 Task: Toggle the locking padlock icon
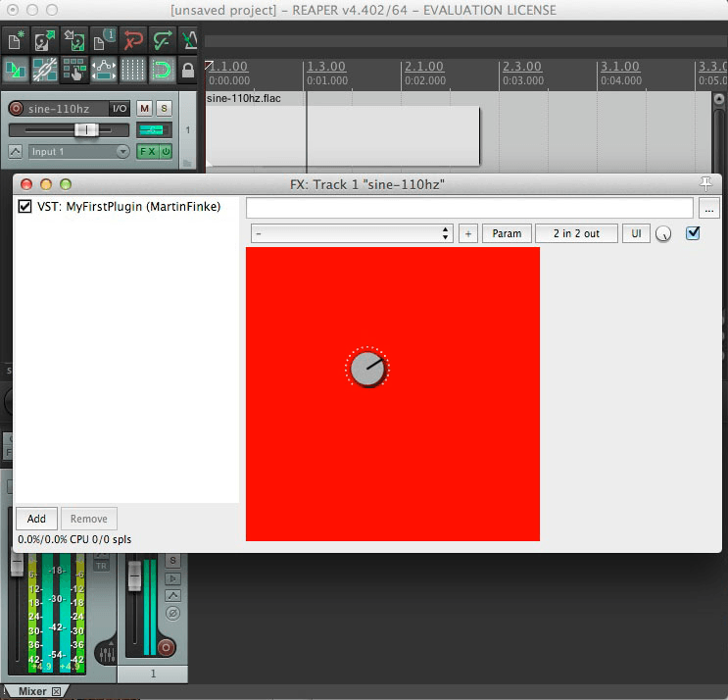pos(188,70)
